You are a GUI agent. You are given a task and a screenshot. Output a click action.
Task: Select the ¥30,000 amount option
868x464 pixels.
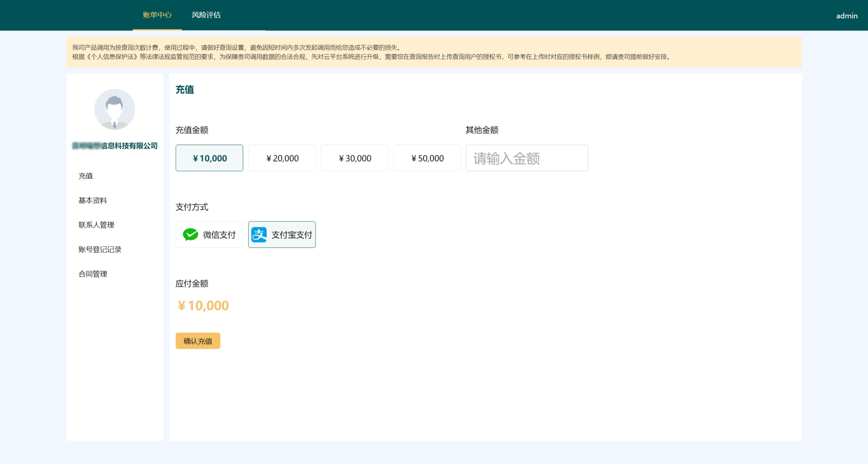pyautogui.click(x=354, y=158)
